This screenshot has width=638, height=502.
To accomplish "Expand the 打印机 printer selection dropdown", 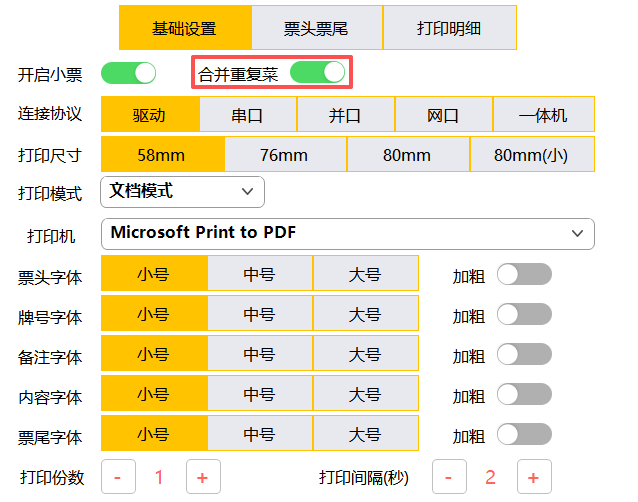I will coord(347,233).
